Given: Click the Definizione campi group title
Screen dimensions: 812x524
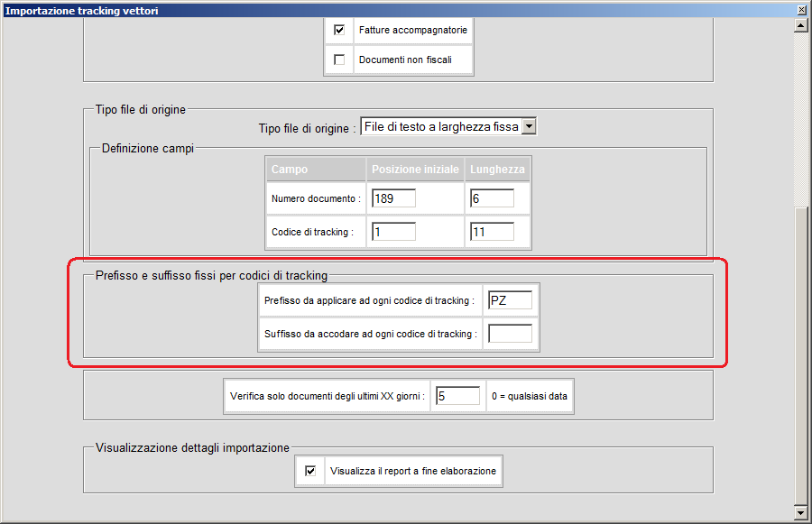Looking at the screenshot, I should click(148, 149).
